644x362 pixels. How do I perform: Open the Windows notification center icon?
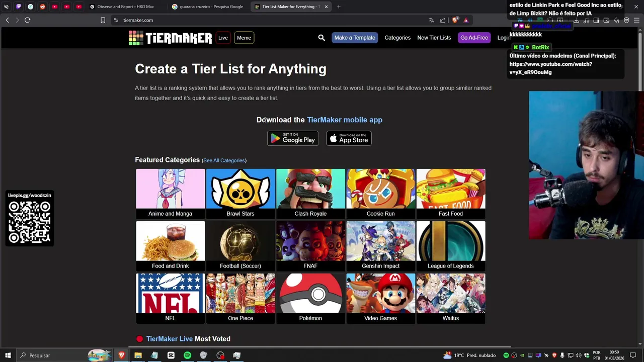pos(633,355)
